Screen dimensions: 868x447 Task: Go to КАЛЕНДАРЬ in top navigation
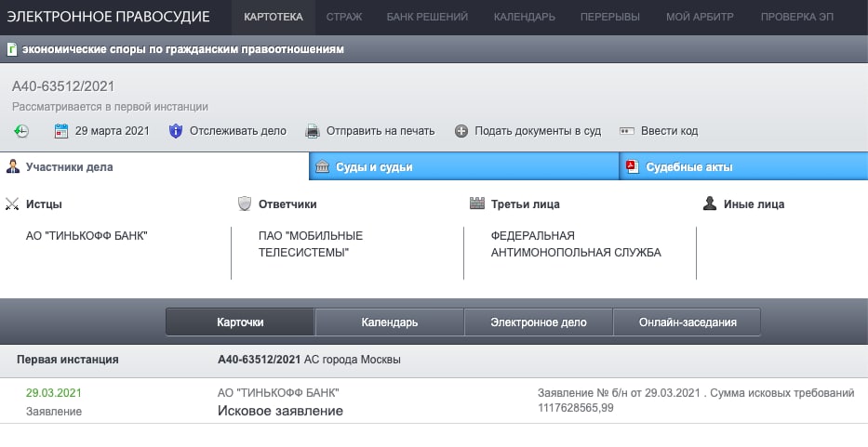pyautogui.click(x=524, y=17)
